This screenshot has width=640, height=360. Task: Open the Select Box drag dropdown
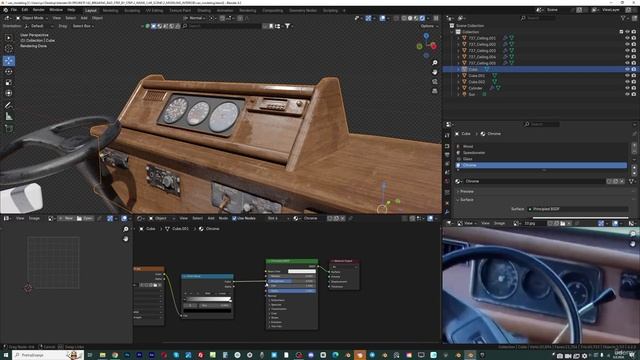83,26
